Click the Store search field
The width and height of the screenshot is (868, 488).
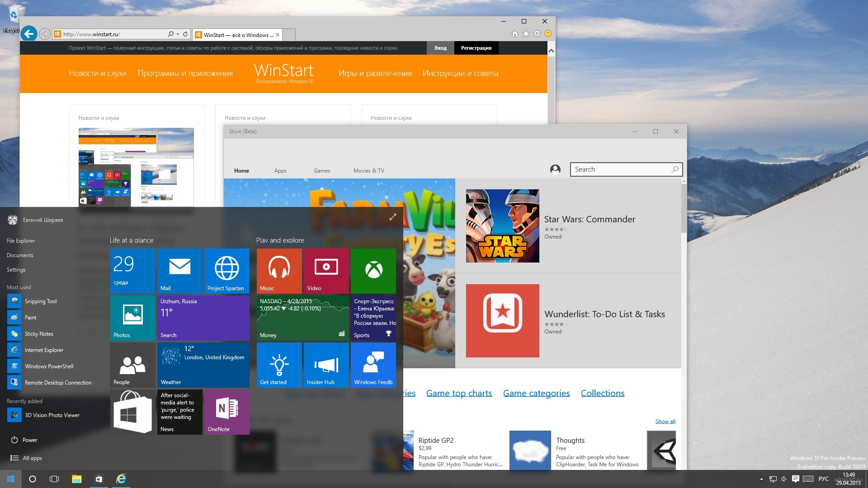tap(626, 169)
